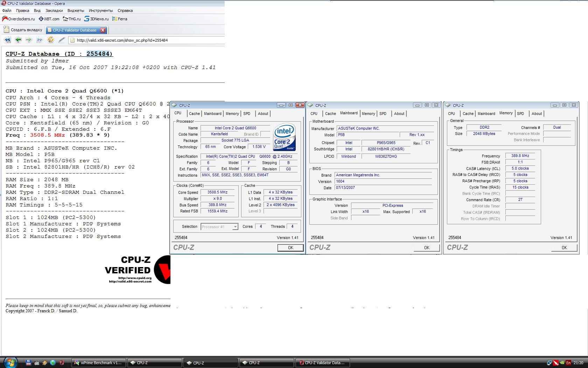Open the Overclockers.ru bookmark
The height and width of the screenshot is (368, 588).
pos(19,19)
